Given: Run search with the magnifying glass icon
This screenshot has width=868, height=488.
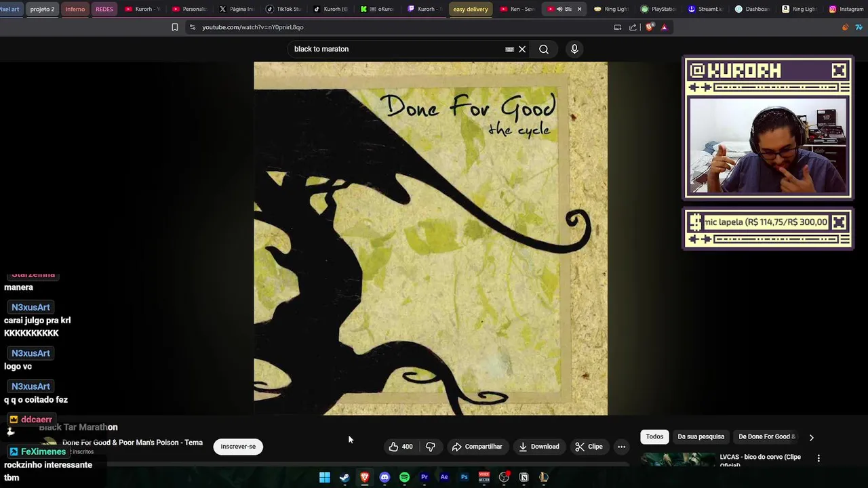Looking at the screenshot, I should click(544, 49).
